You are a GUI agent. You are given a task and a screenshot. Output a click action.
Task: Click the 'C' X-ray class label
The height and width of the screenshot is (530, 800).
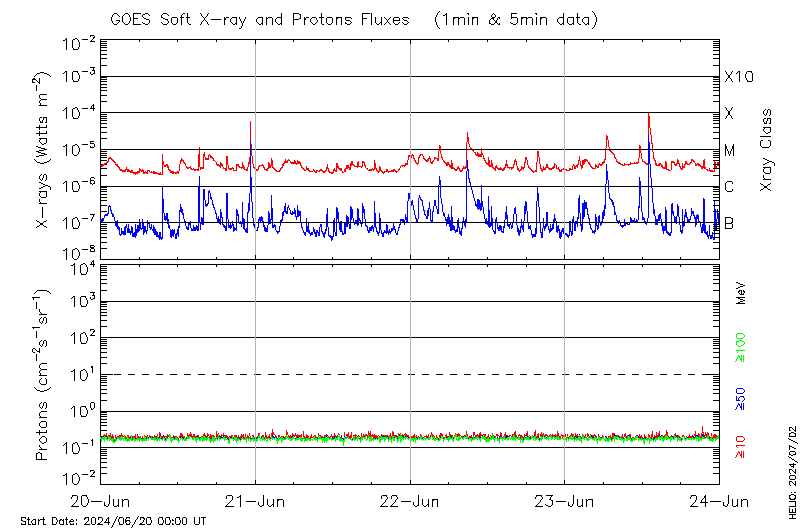pyautogui.click(x=730, y=187)
